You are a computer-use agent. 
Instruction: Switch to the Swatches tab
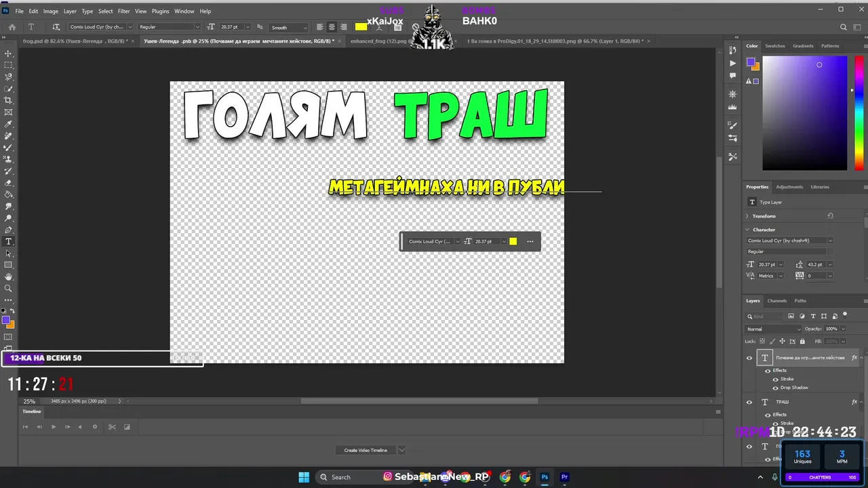(774, 46)
